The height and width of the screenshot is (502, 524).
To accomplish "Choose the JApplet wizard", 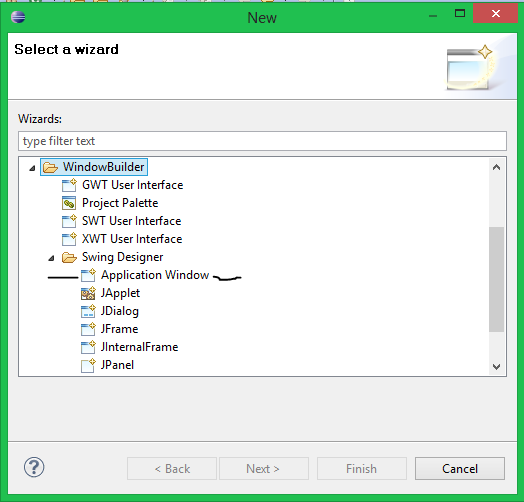I will pos(120,293).
